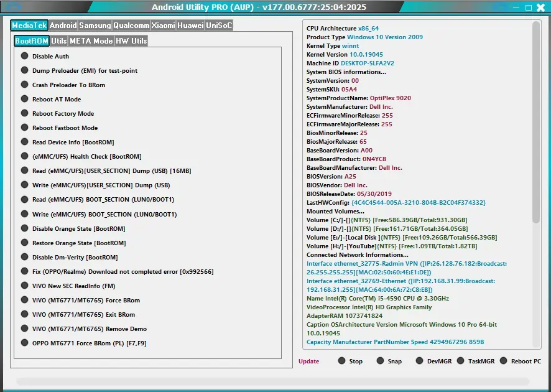Launch TaskMGR task manager
This screenshot has height=392, width=551.
476,361
